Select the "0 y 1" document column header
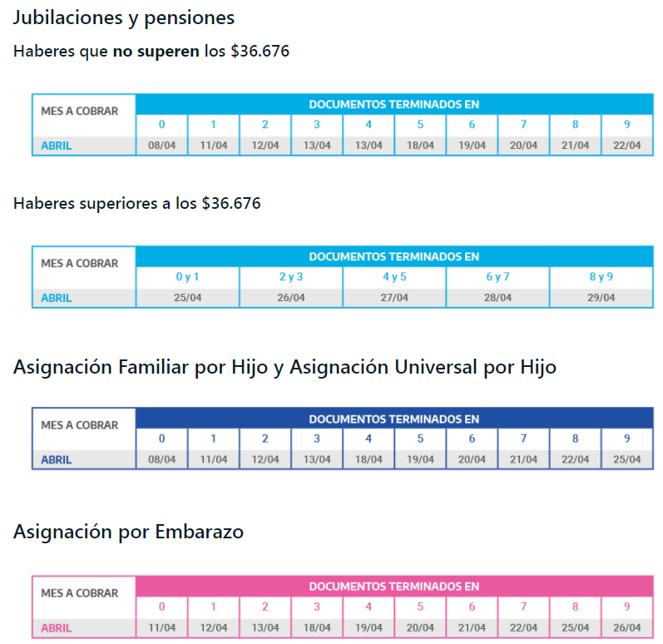Image resolution: width=663 pixels, height=644 pixels. (x=187, y=278)
